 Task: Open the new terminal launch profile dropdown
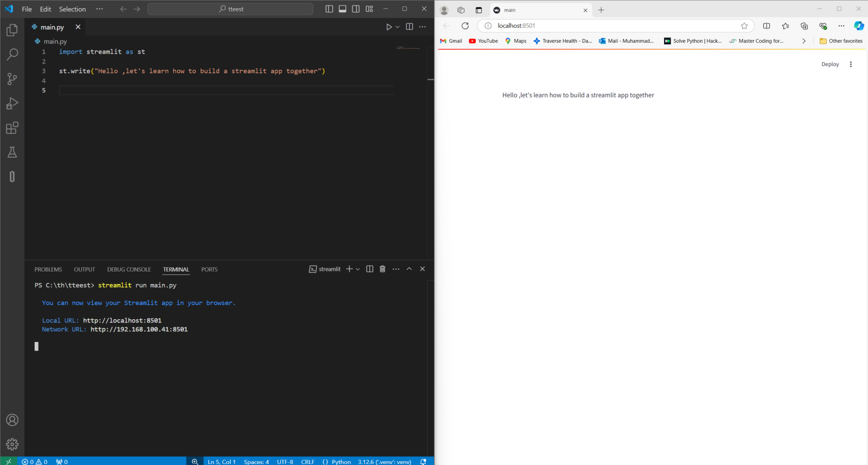pos(358,269)
